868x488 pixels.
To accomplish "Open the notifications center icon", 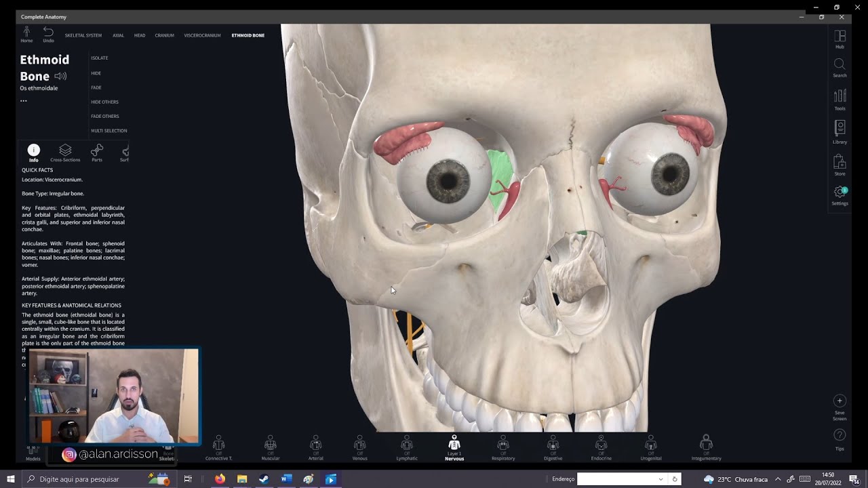I will (x=854, y=479).
